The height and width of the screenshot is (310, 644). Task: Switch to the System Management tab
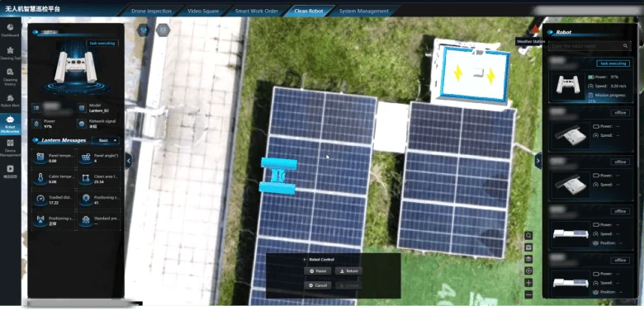point(364,11)
